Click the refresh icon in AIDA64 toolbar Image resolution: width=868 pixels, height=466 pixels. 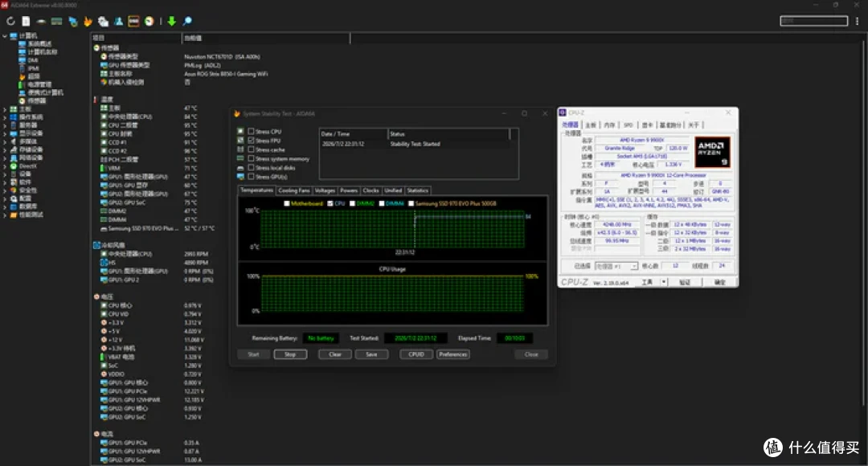coord(10,21)
